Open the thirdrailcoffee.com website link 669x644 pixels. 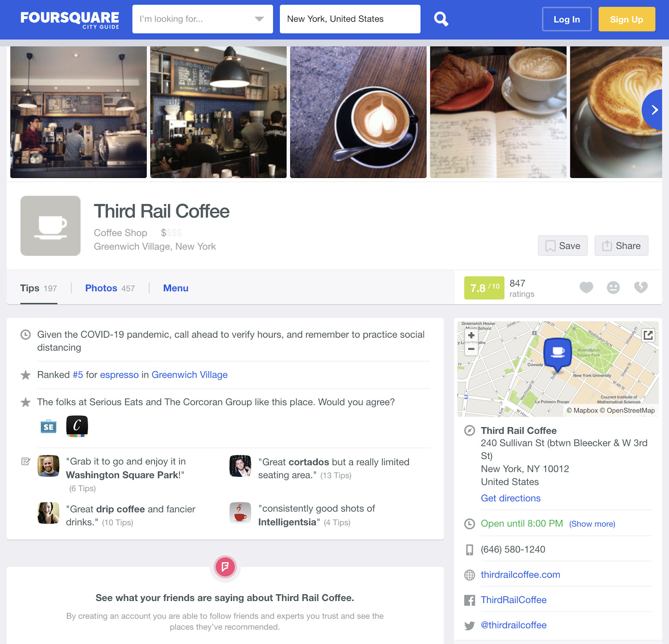(520, 575)
